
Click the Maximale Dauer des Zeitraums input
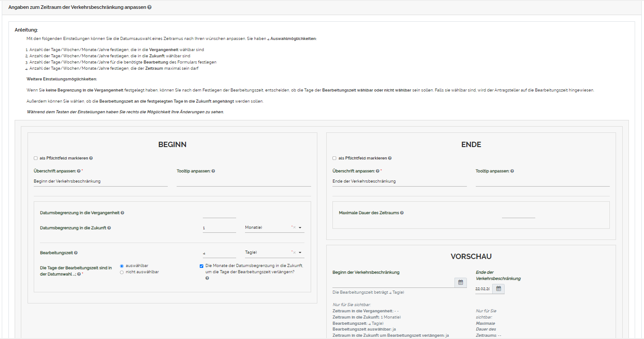point(518,215)
